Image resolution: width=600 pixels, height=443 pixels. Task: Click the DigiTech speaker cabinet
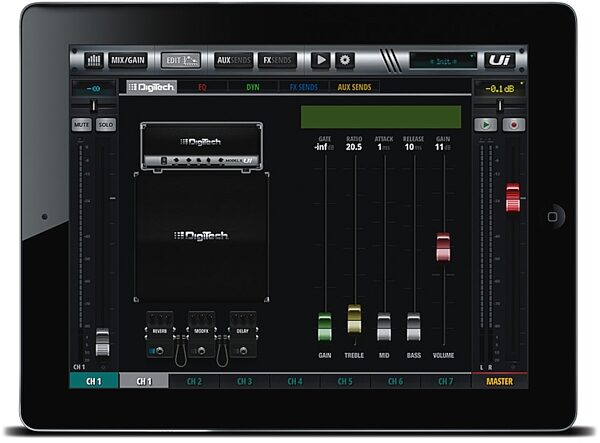click(x=201, y=237)
